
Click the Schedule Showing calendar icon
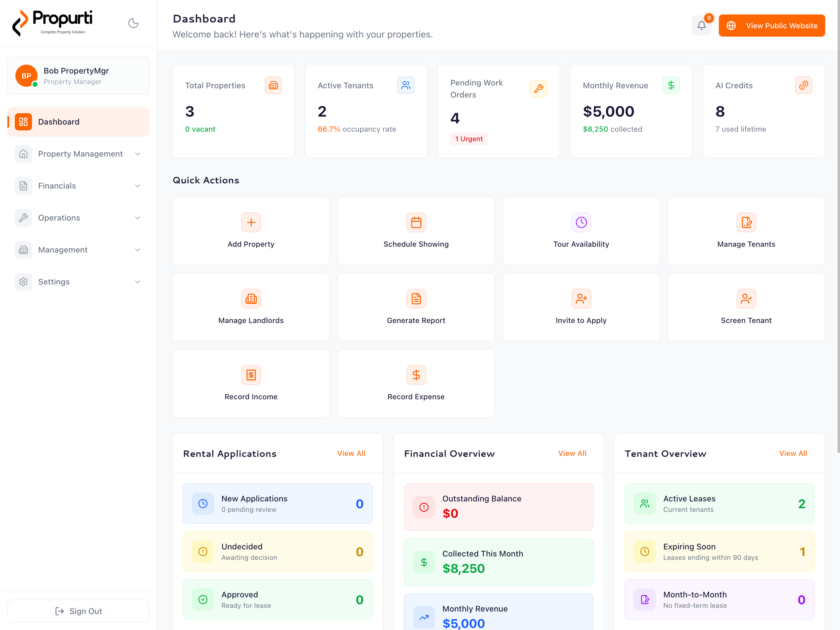pyautogui.click(x=416, y=222)
